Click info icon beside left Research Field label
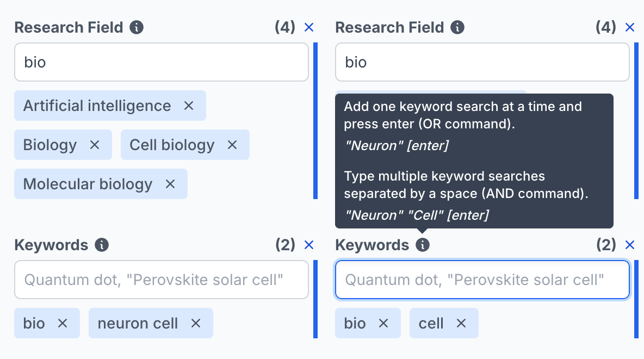Screen dimensions: 644x359 (137, 27)
